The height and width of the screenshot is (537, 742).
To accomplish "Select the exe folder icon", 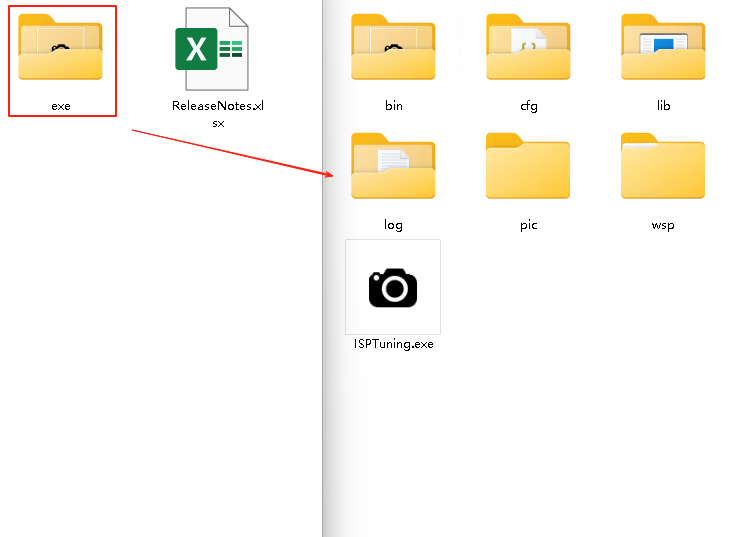I will point(60,47).
